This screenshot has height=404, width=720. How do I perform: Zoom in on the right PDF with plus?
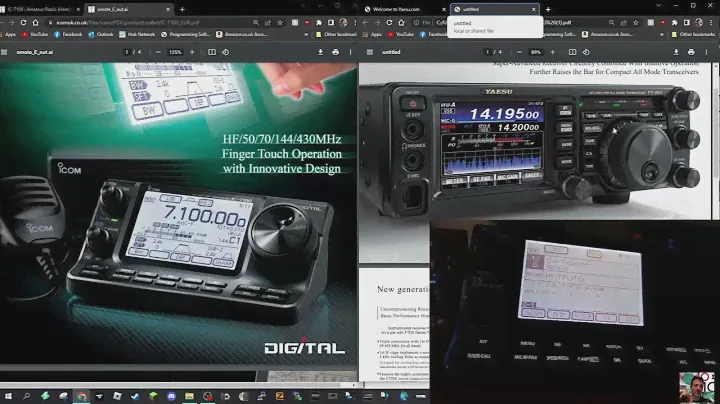(555, 51)
